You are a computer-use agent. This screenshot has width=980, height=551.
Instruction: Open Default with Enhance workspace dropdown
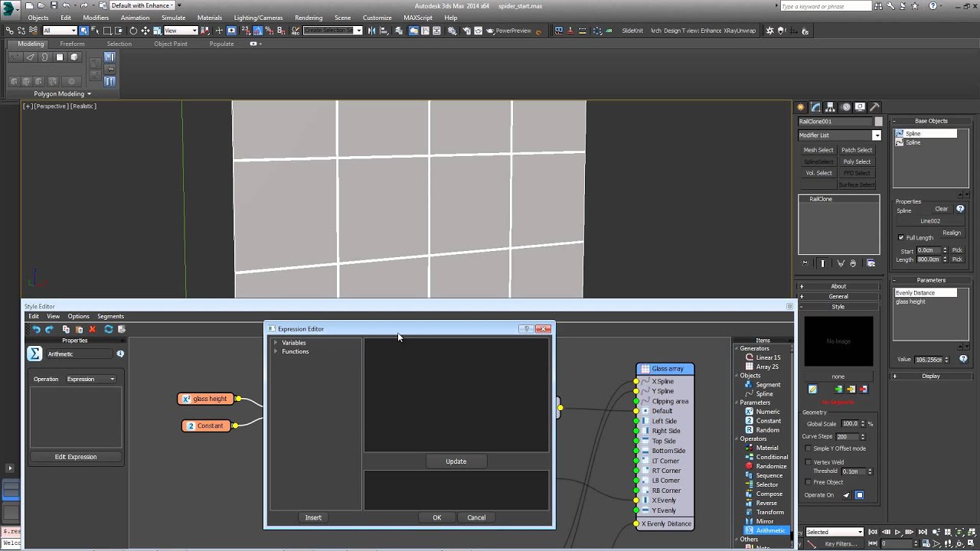pyautogui.click(x=142, y=5)
